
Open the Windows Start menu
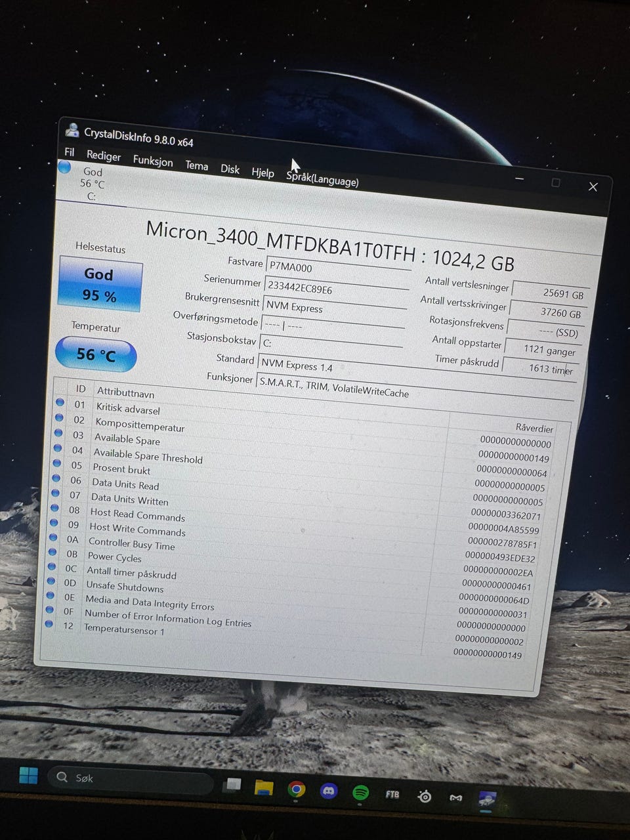28,776
